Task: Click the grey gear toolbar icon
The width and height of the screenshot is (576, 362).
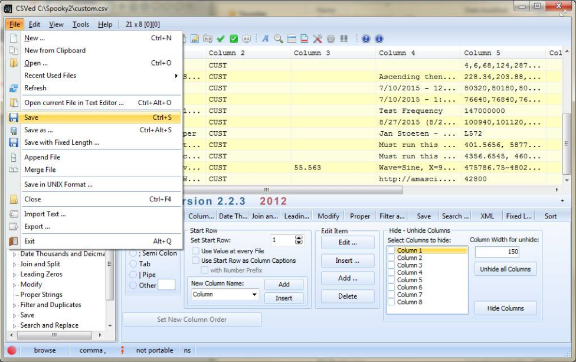Action: click(x=331, y=39)
